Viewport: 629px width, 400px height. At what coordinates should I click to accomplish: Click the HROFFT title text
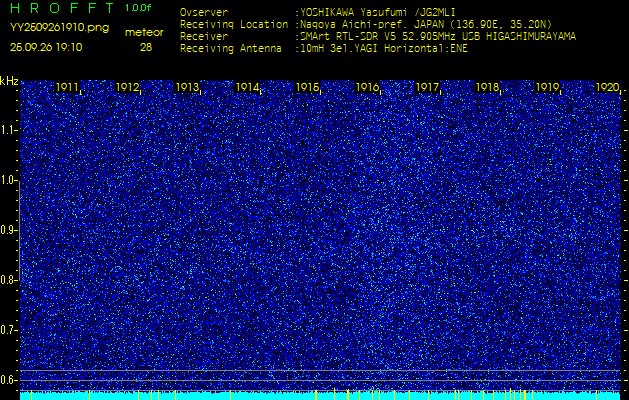pos(62,8)
